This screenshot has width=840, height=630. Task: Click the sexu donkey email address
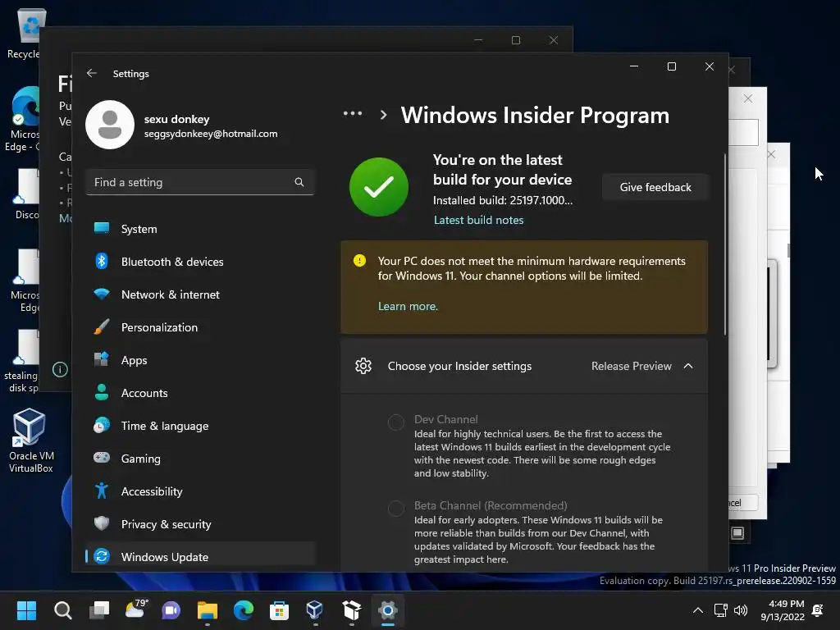(211, 134)
